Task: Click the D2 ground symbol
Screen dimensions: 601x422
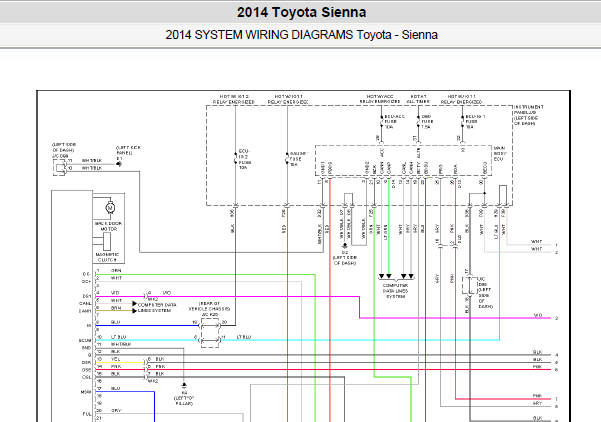Action: (345, 245)
